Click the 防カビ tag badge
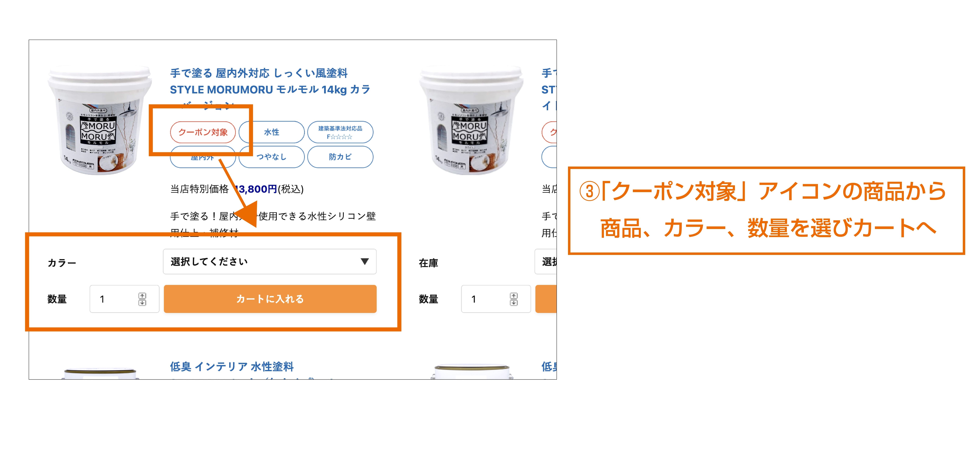Viewport: 980px width, 469px height. click(x=340, y=157)
